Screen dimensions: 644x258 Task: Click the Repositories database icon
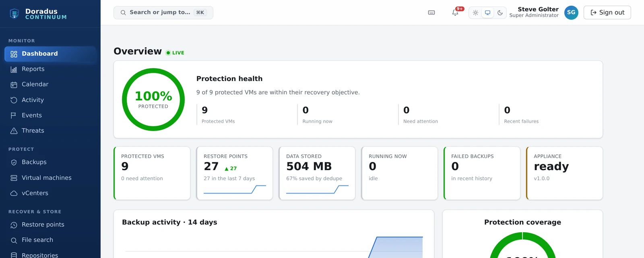point(14,255)
